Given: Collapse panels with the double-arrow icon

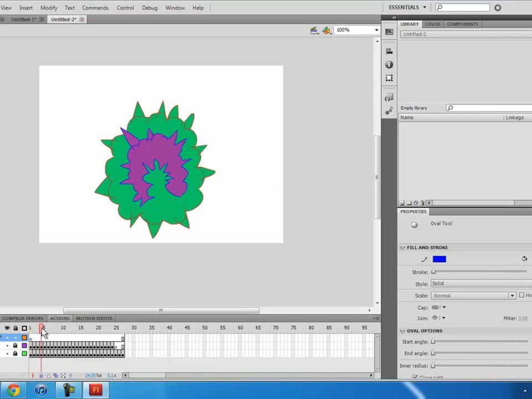Looking at the screenshot, I should (x=394, y=17).
